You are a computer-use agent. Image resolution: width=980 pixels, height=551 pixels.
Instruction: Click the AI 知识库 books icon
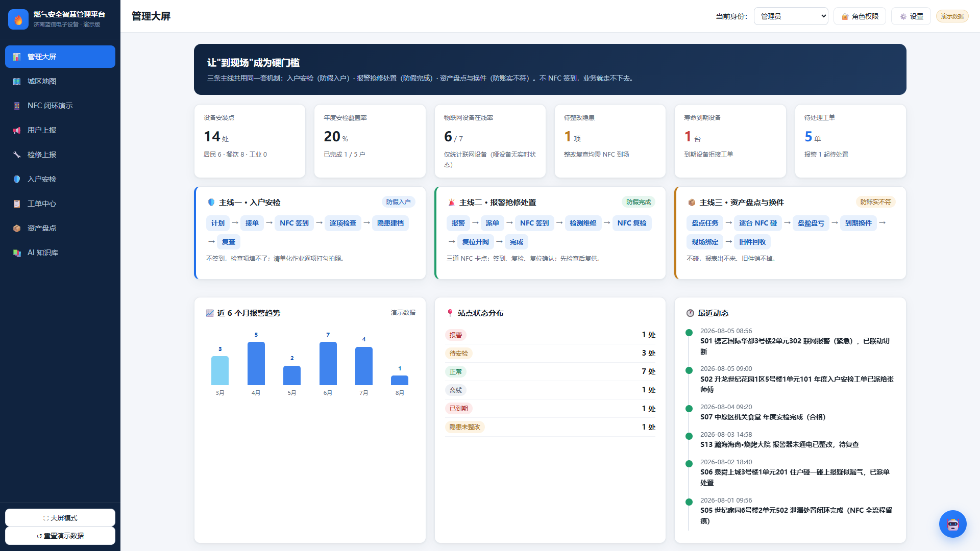tap(17, 253)
